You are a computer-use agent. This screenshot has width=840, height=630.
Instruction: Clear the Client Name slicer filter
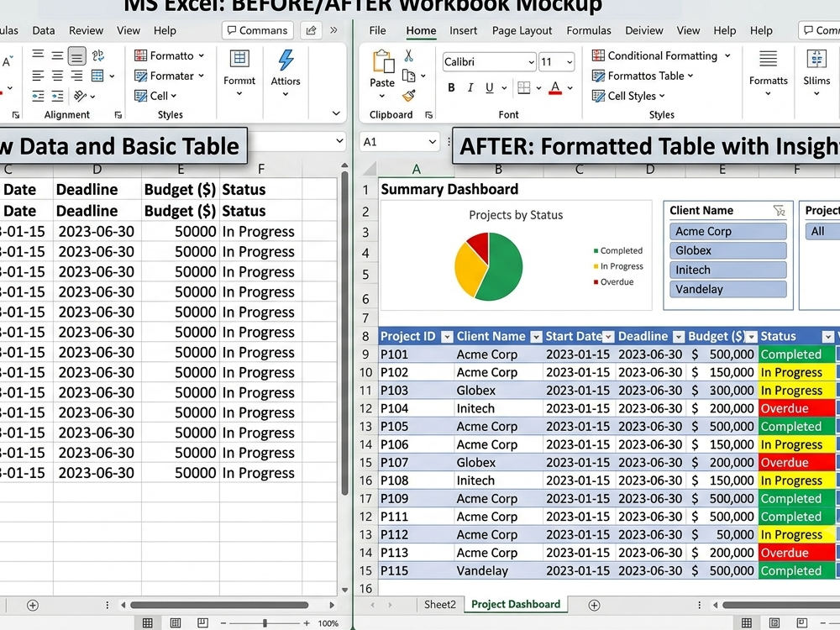click(x=780, y=211)
